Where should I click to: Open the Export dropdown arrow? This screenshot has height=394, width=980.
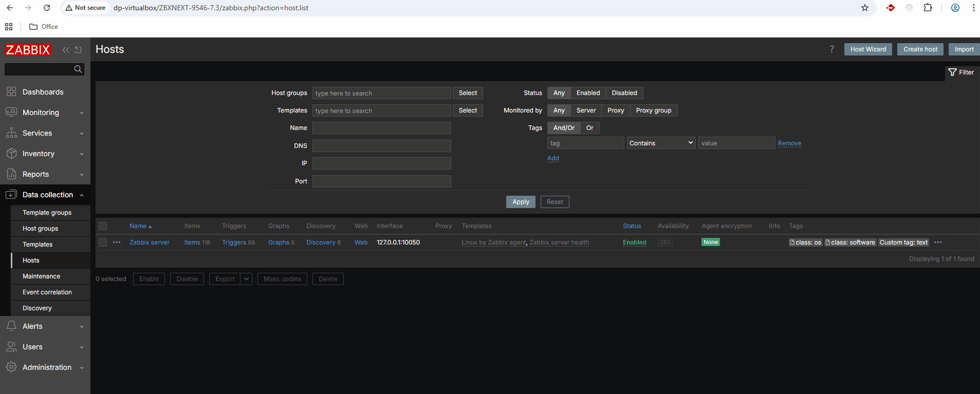247,279
